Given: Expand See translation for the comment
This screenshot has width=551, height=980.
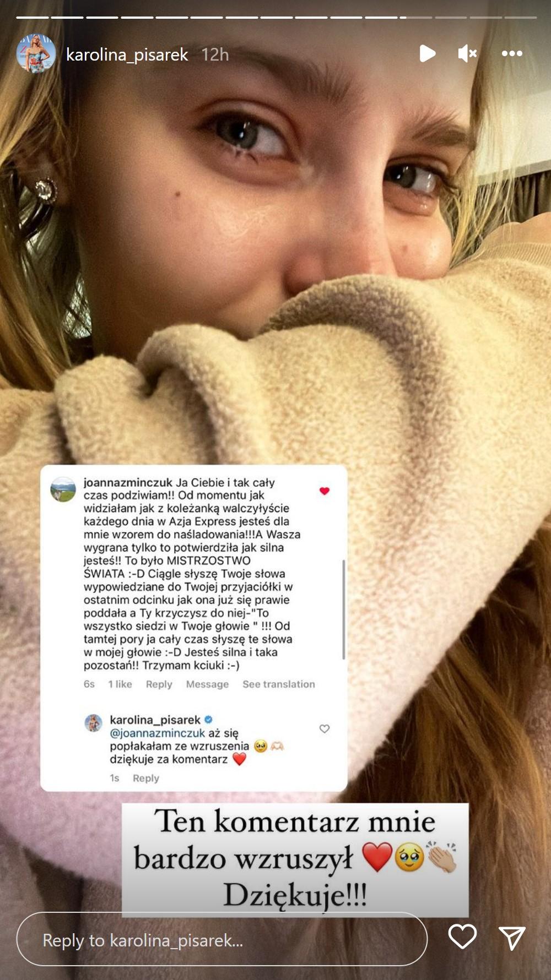Looking at the screenshot, I should [x=279, y=684].
